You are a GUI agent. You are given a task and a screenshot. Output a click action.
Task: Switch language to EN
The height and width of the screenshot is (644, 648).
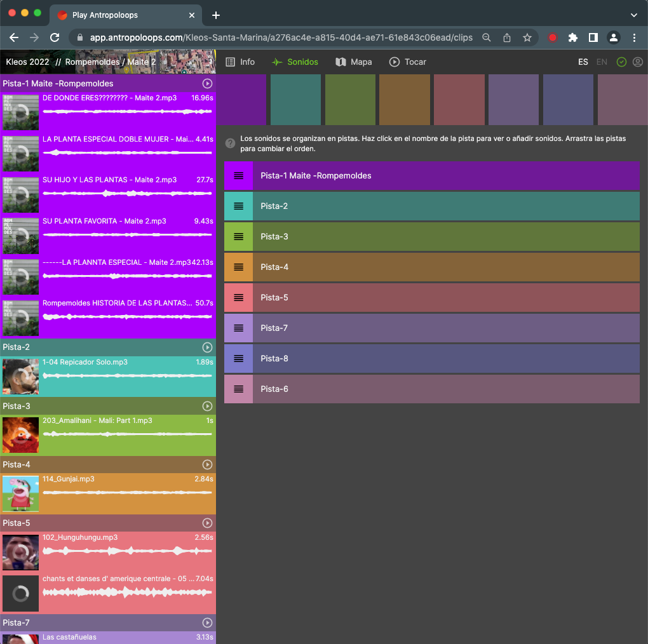602,62
